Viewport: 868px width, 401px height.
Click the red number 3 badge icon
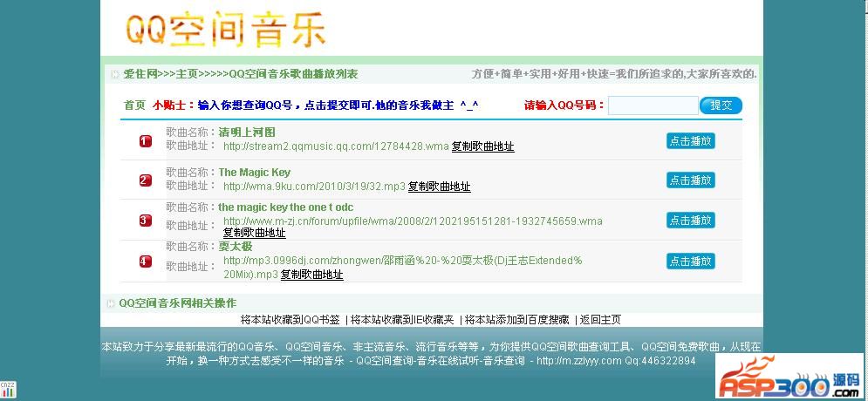coord(145,221)
